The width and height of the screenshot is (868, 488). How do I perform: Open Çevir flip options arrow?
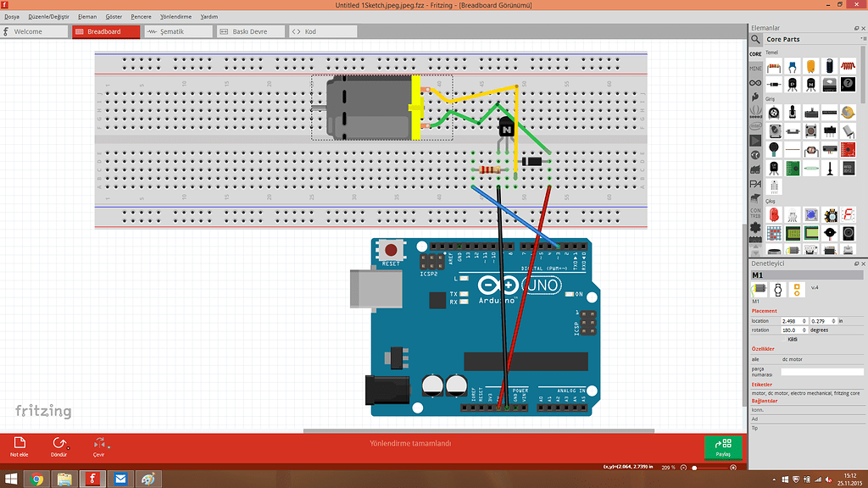click(108, 447)
